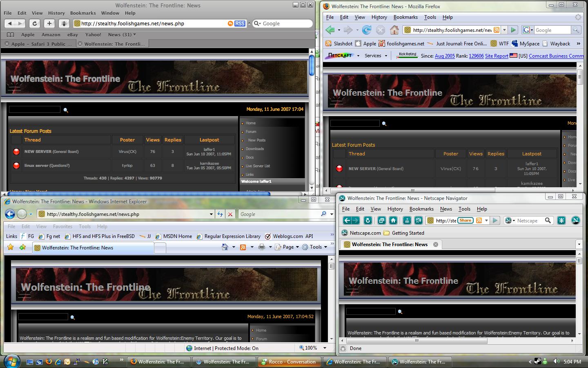Reload the page in Safari
Image resolution: width=588 pixels, height=368 pixels.
coord(35,24)
